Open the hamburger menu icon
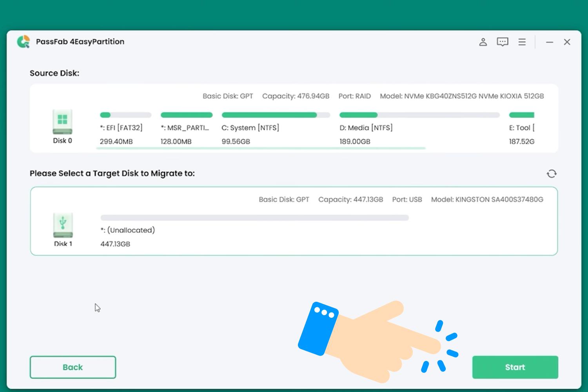 coord(522,42)
